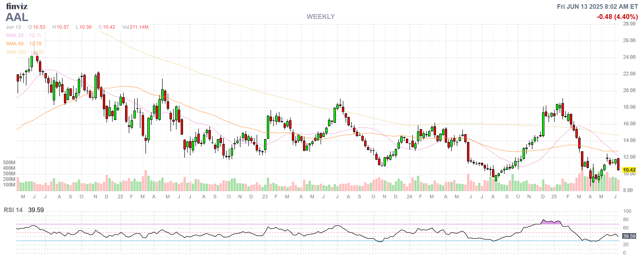Click the Jun 13 date in OHLC row
This screenshot has height=260, width=644.
pyautogui.click(x=13, y=27)
